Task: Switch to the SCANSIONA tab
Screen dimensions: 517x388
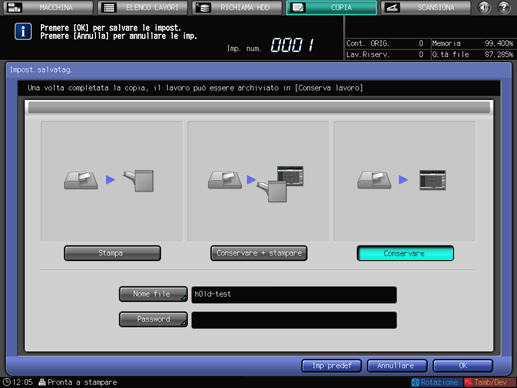Action: point(426,7)
